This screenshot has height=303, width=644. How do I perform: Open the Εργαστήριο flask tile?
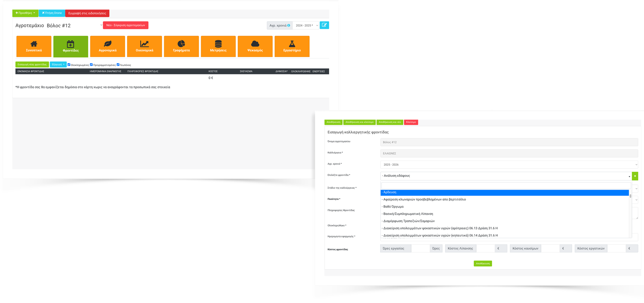click(292, 46)
